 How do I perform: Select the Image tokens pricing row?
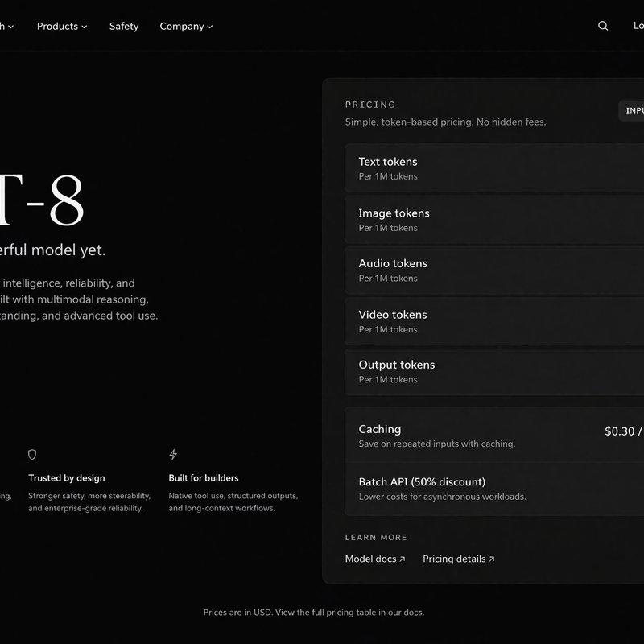494,219
